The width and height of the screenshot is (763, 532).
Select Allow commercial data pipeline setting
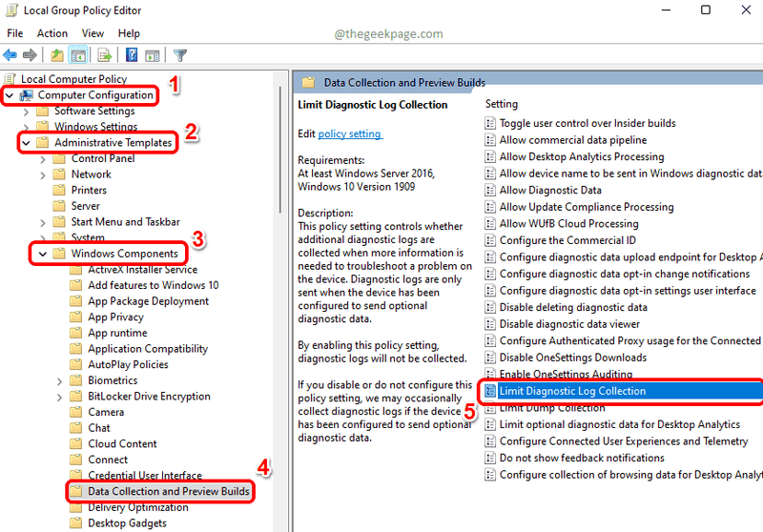point(573,140)
